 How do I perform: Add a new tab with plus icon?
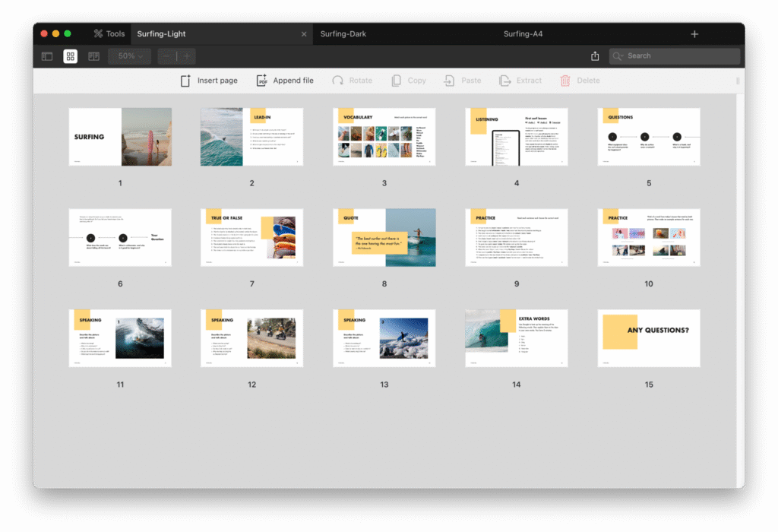tap(694, 34)
